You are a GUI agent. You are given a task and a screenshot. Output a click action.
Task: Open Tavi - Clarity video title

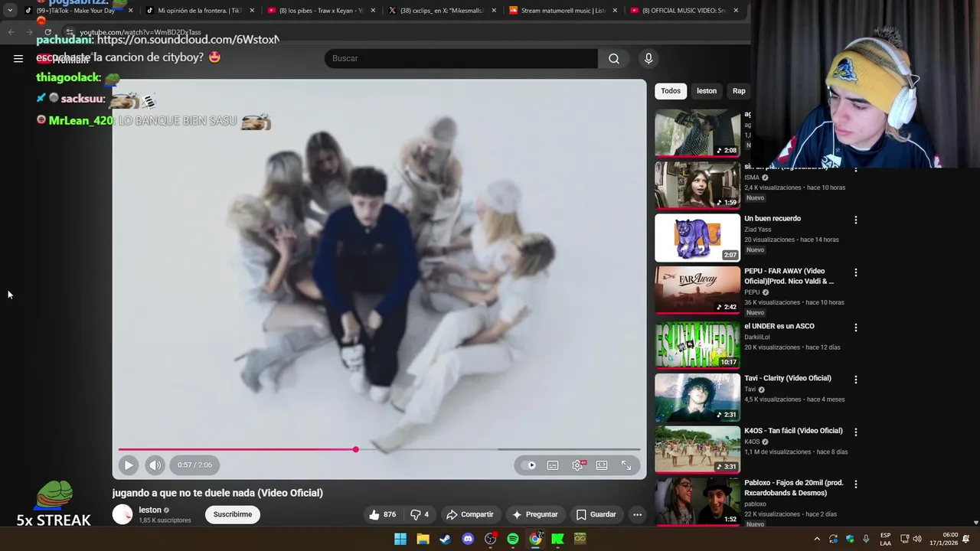tap(787, 378)
